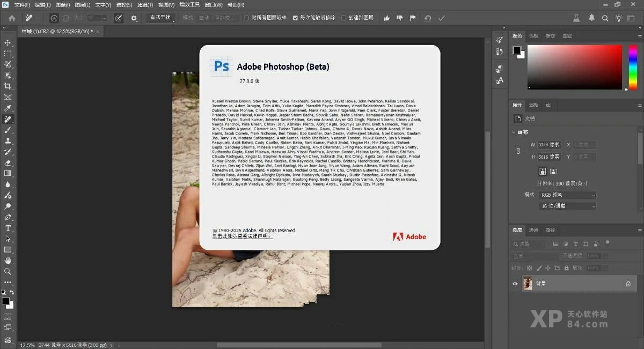The image size is (644, 349).
Task: Open the layer blend mode 正常 dropdown
Action: pos(533,256)
